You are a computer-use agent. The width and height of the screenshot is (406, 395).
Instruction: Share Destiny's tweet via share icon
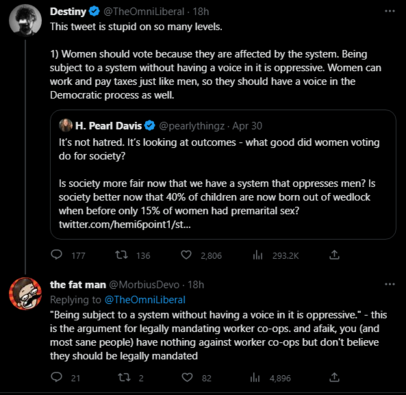[334, 255]
